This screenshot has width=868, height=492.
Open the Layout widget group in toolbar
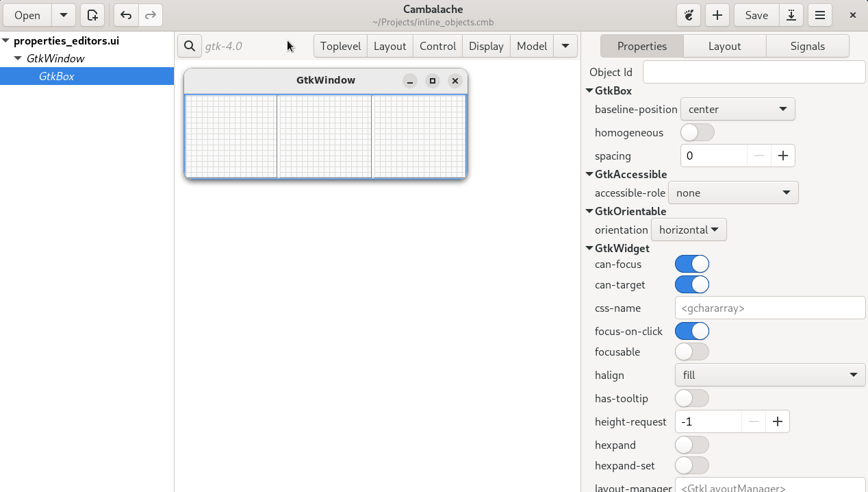coord(390,46)
